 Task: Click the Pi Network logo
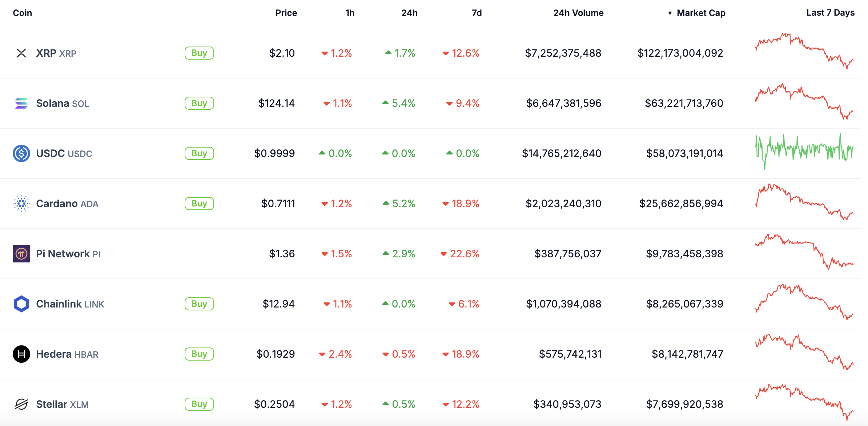21,254
